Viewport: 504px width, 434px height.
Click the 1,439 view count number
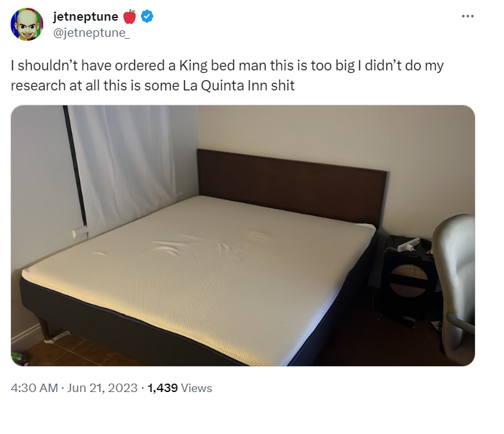(163, 387)
